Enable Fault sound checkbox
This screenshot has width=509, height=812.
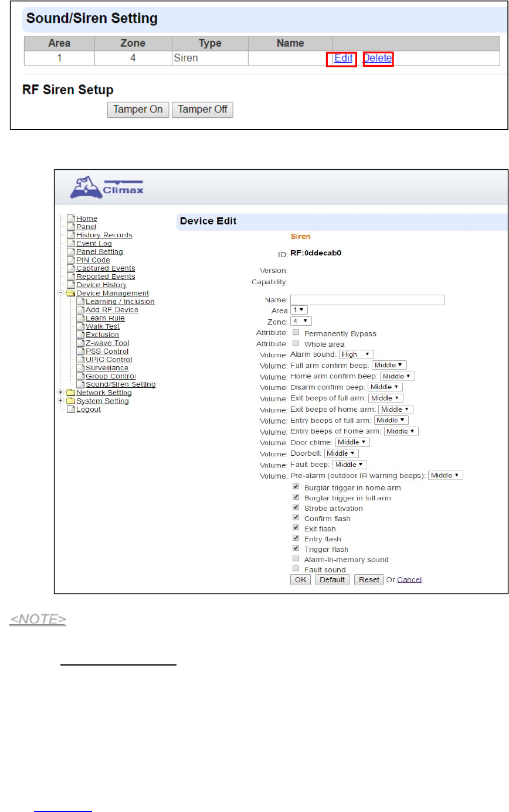tap(296, 569)
